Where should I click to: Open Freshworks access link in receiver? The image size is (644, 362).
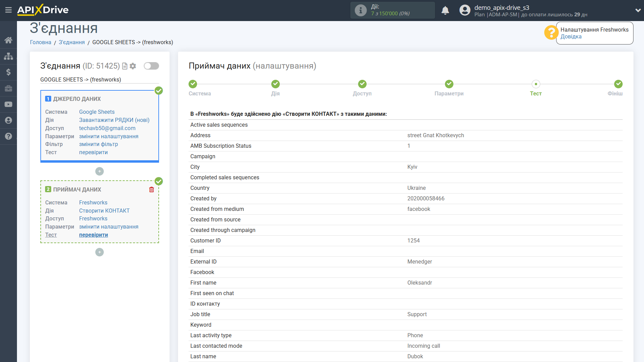93,218
